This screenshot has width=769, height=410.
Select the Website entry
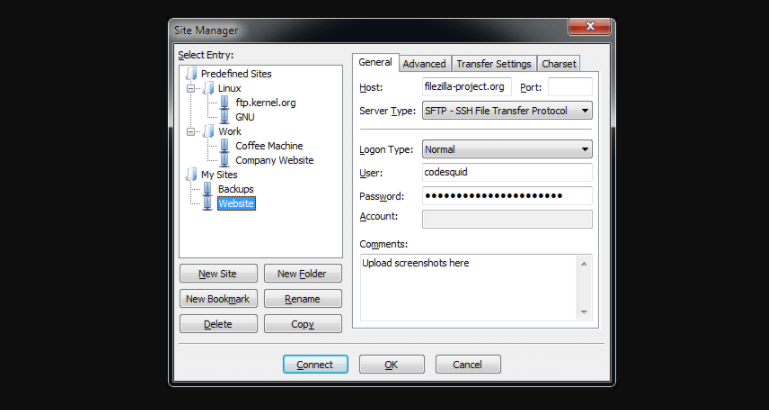tap(236, 203)
